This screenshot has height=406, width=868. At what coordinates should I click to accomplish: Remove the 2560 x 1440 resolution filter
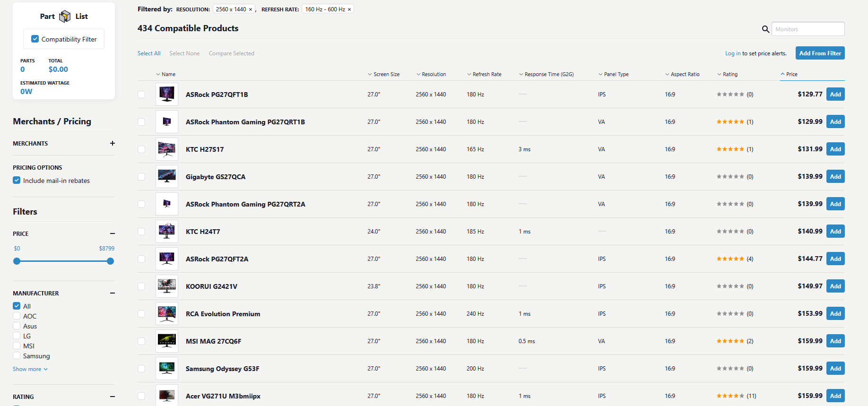(x=251, y=9)
